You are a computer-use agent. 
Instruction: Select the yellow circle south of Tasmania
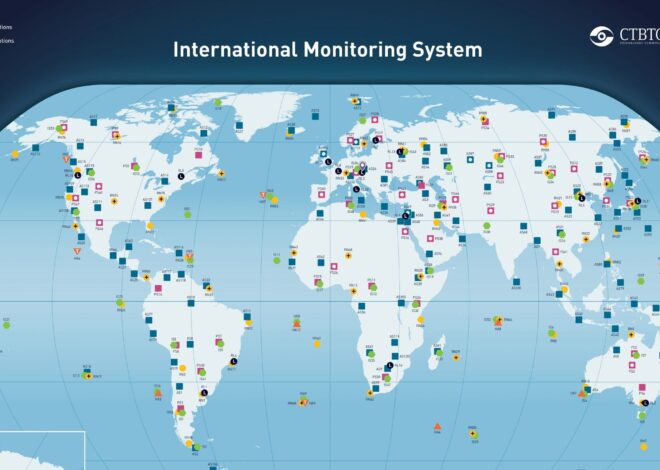point(644,447)
